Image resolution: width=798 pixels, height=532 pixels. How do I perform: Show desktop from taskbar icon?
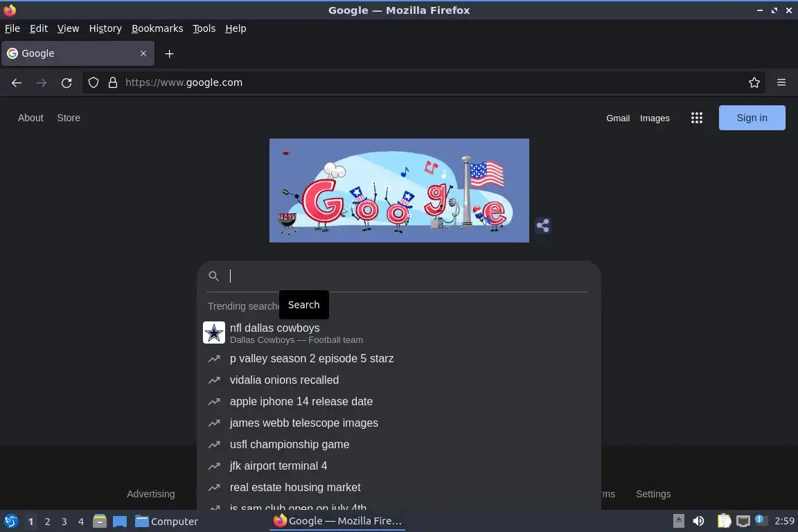(x=120, y=522)
